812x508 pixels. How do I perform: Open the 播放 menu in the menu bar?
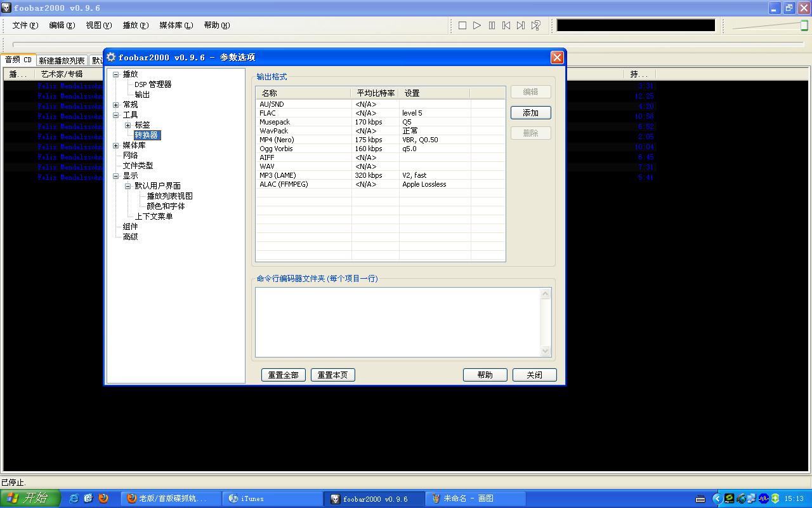pyautogui.click(x=136, y=25)
